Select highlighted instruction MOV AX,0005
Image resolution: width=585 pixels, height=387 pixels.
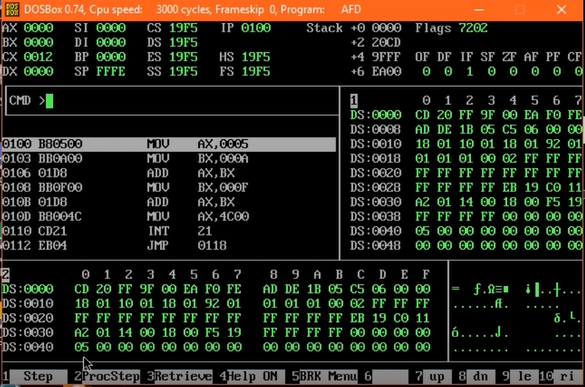click(169, 144)
